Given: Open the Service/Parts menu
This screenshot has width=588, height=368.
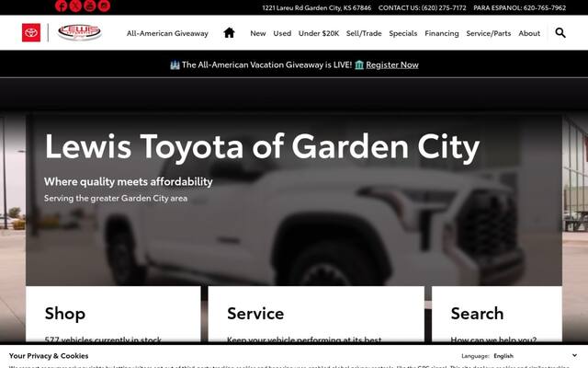Looking at the screenshot, I should 489,33.
